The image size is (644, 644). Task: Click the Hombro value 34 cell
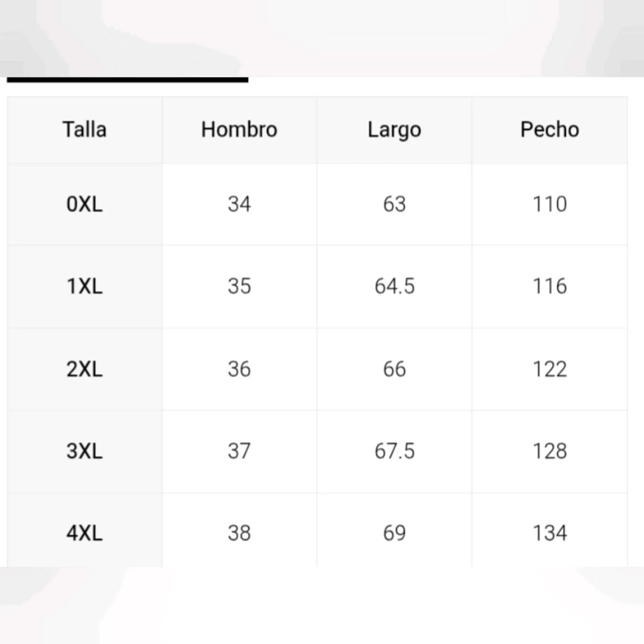tap(239, 204)
